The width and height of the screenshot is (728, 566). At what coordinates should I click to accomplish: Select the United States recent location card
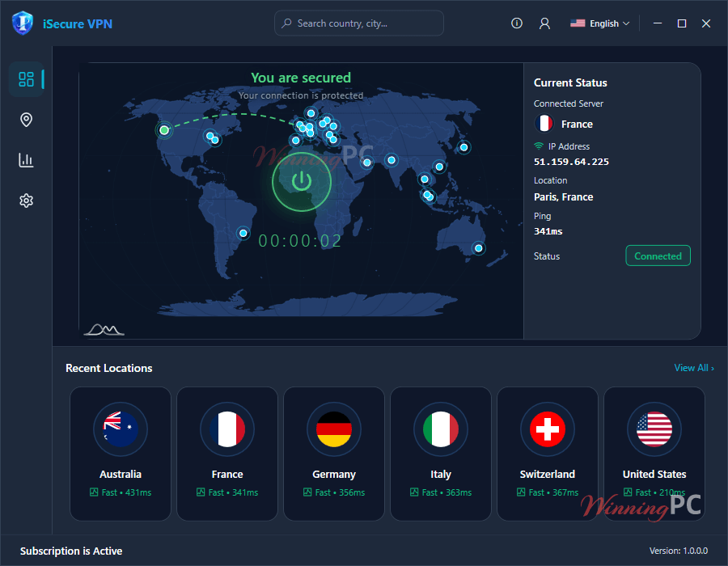coord(654,454)
